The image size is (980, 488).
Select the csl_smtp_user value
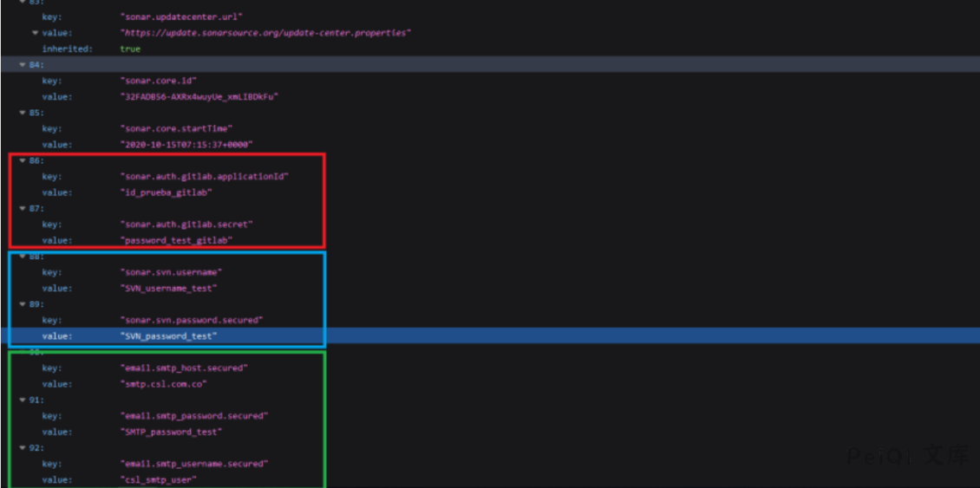(x=159, y=479)
